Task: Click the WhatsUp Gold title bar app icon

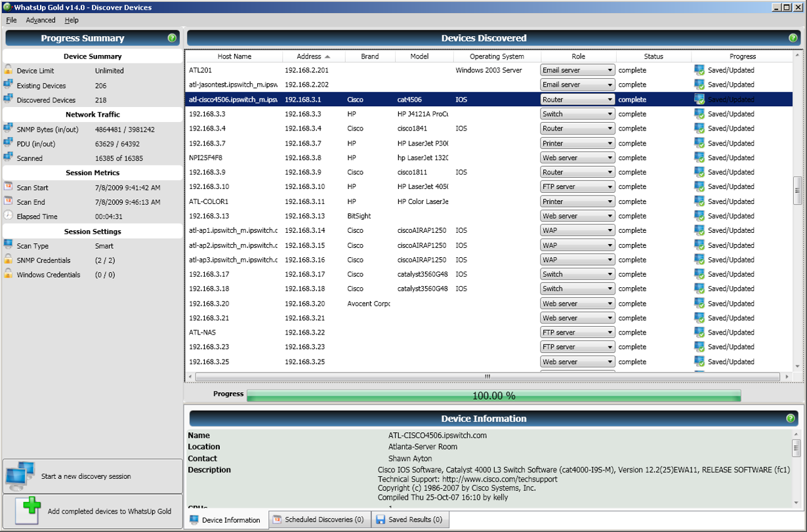Action: coord(7,7)
